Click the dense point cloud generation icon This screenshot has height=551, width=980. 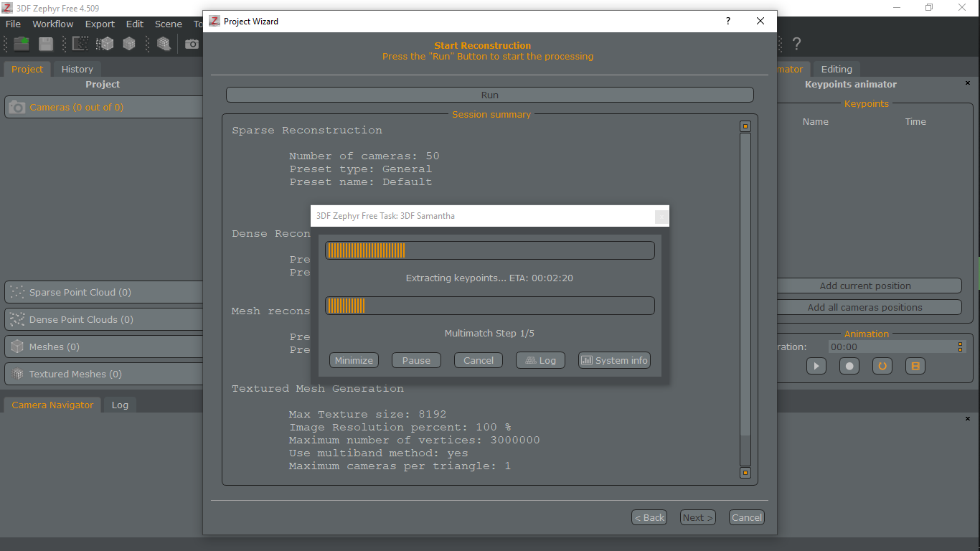(105, 44)
